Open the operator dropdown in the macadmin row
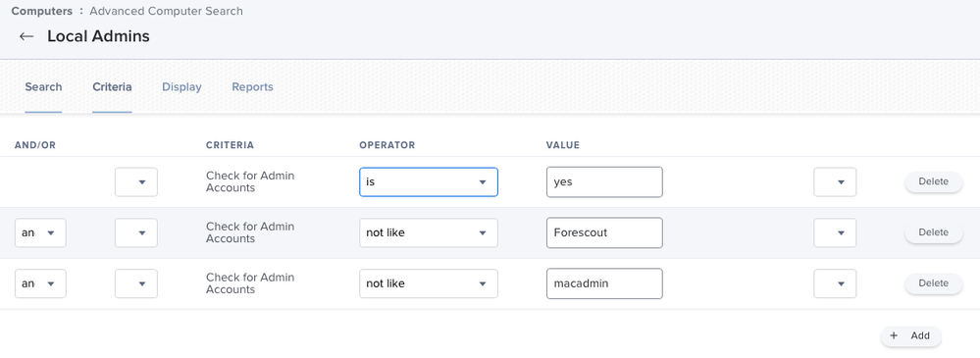The width and height of the screenshot is (980, 358). 429,283
